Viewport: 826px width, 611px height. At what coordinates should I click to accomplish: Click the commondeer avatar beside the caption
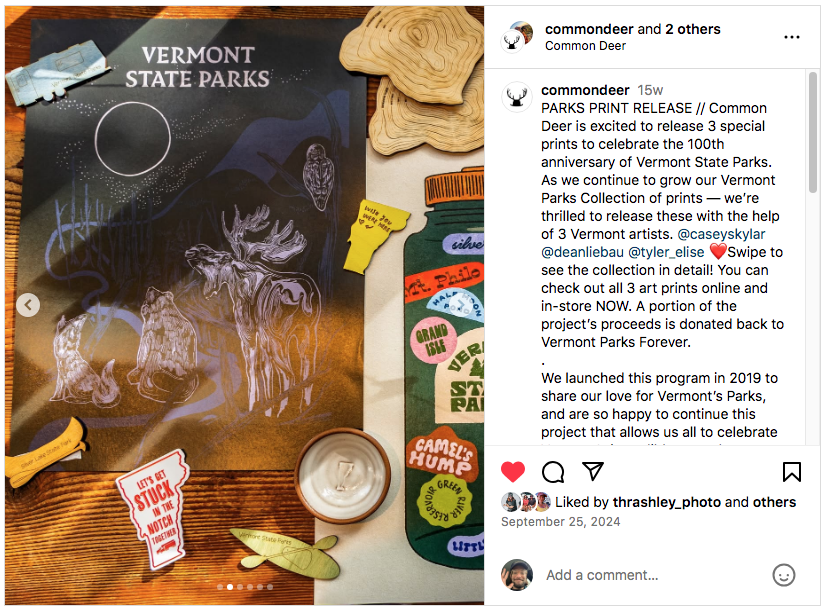pos(516,96)
